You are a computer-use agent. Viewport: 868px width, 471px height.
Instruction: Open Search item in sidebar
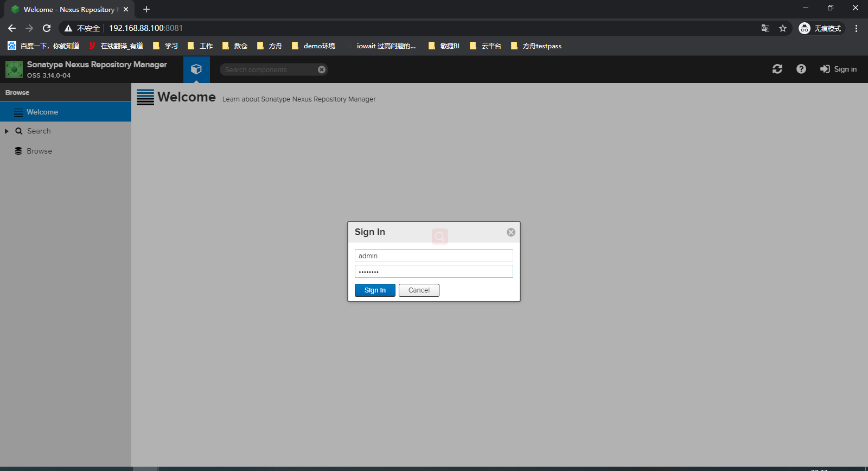39,131
